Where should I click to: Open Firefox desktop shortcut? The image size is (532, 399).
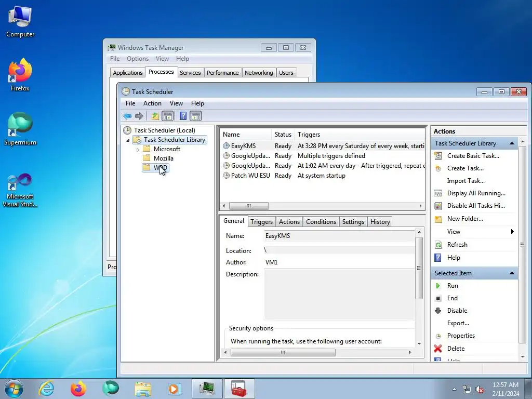(20, 75)
